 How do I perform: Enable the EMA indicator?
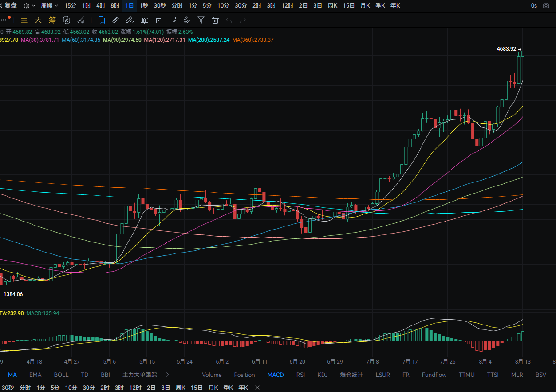tap(35, 375)
